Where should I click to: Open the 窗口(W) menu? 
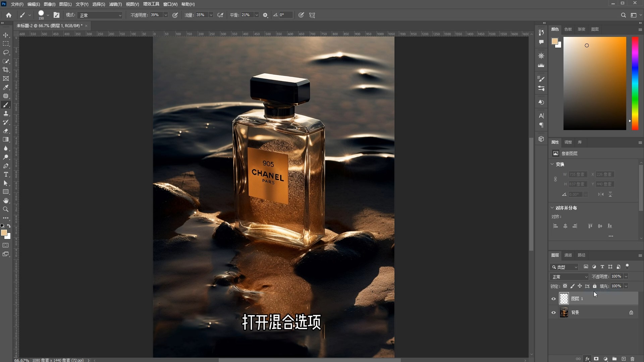click(x=170, y=4)
